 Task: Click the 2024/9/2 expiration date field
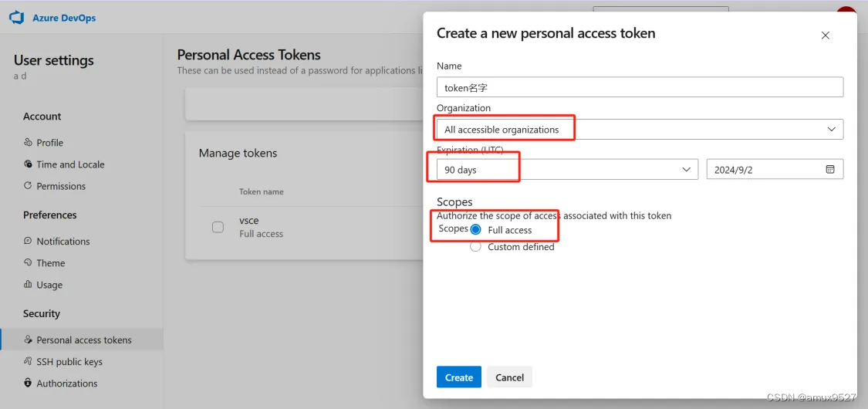775,169
